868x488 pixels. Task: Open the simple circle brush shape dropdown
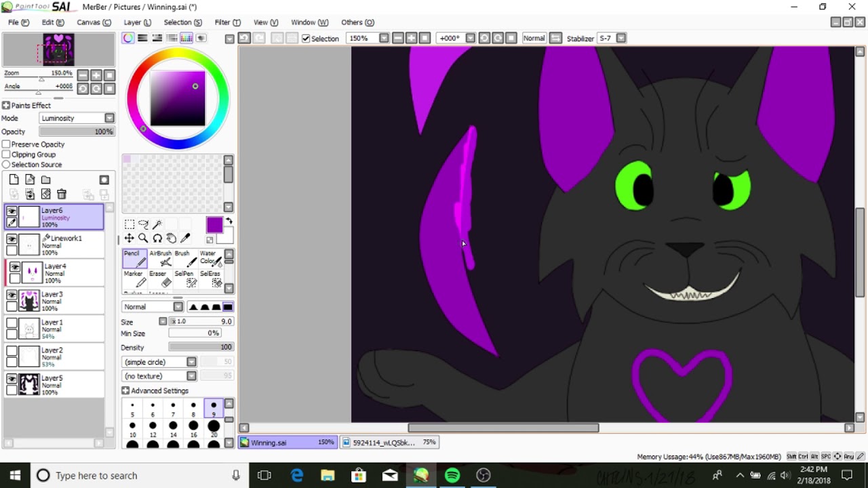(x=191, y=362)
